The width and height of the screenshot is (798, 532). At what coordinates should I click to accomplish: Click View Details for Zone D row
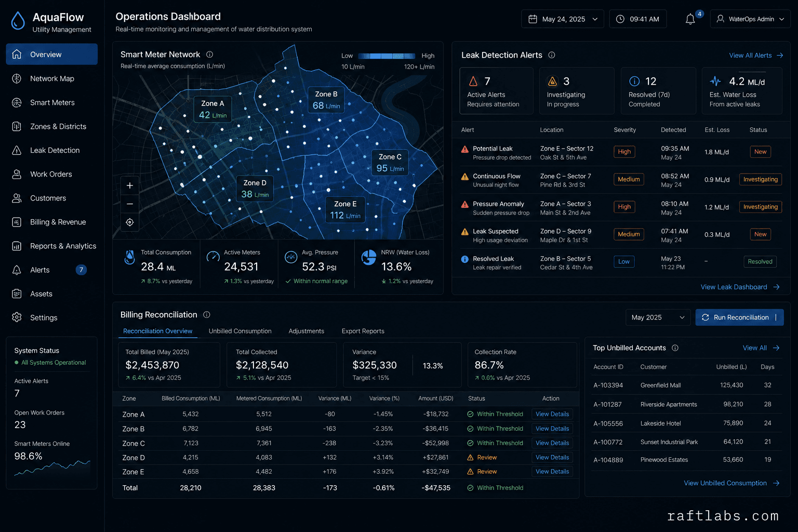552,458
